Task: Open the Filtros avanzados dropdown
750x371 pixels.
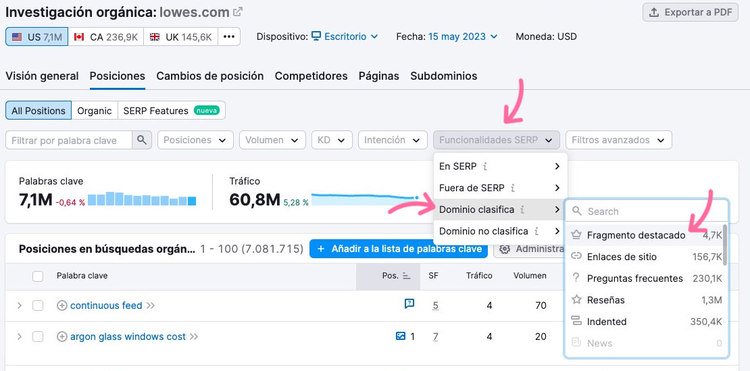Action: [618, 140]
